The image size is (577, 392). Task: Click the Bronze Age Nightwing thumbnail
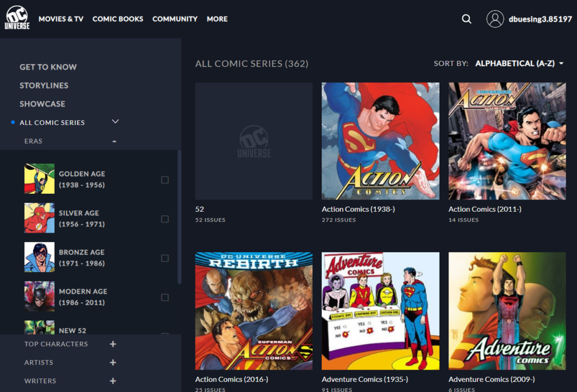[39, 257]
